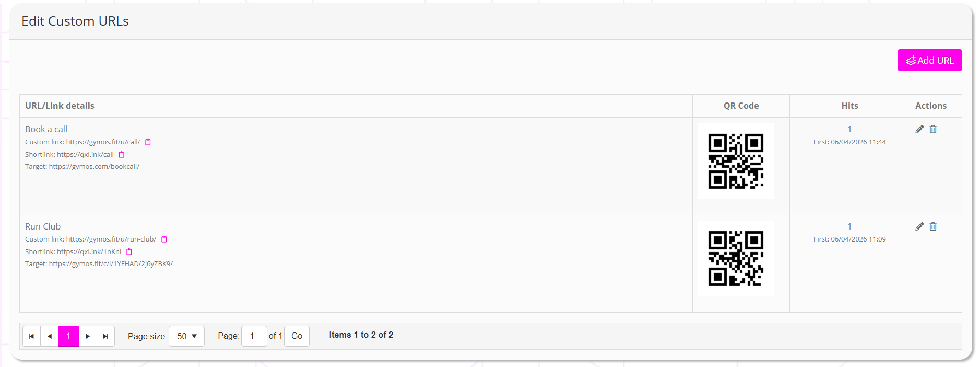Open the Run Club QR code
The height and width of the screenshot is (367, 980).
pyautogui.click(x=736, y=258)
